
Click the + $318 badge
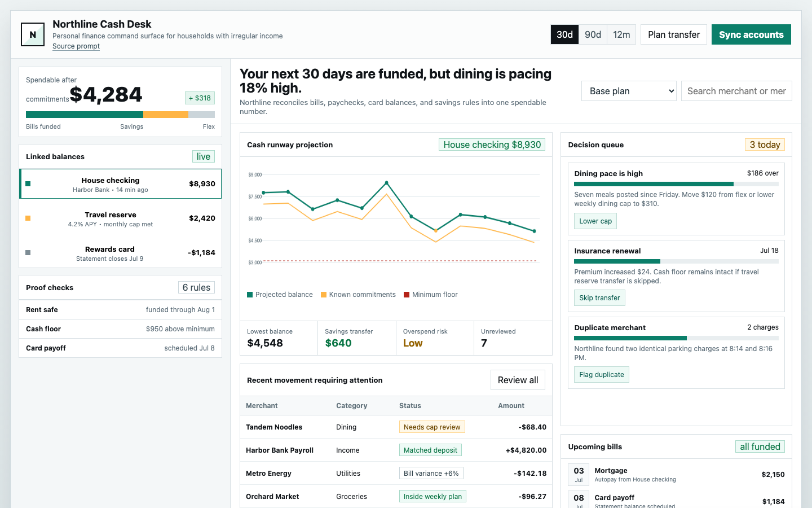point(200,98)
